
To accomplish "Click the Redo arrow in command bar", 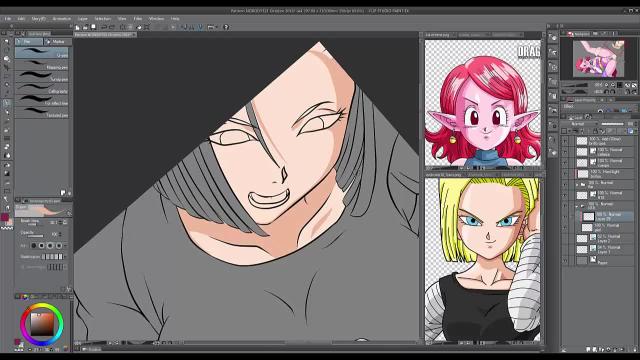I will click(x=112, y=27).
